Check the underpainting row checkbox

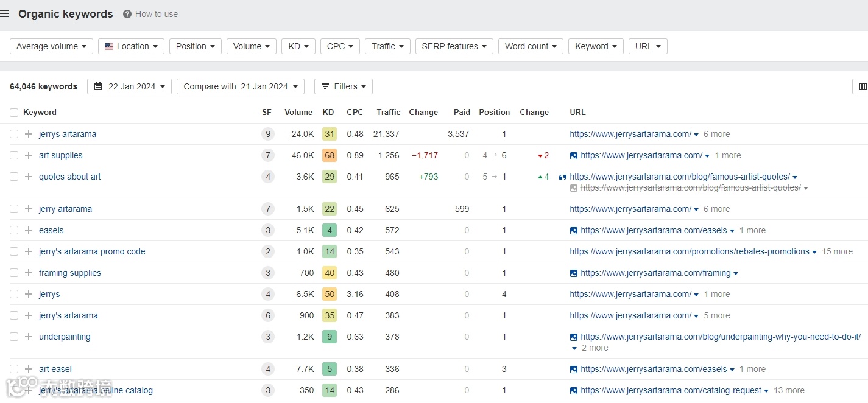tap(14, 337)
